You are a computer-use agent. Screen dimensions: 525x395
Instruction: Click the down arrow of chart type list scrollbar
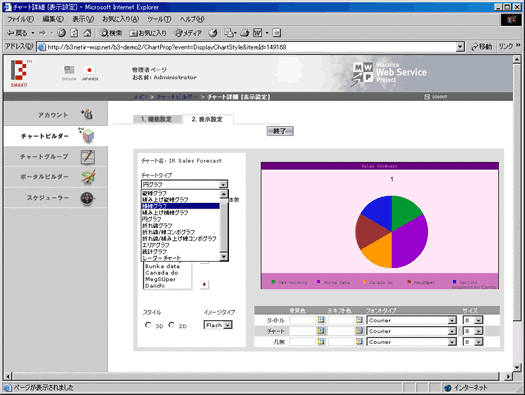pyautogui.click(x=224, y=256)
